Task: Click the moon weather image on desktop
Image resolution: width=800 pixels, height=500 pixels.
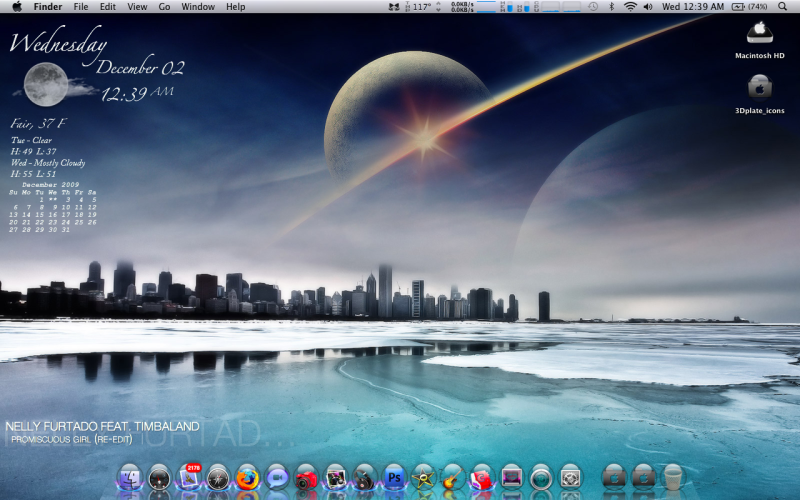Action: 46,84
